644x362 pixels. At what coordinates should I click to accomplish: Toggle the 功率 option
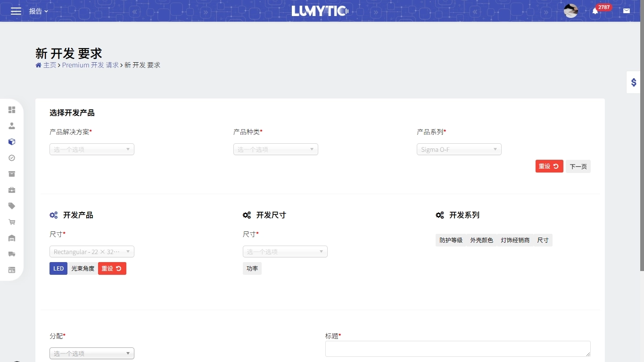252,269
